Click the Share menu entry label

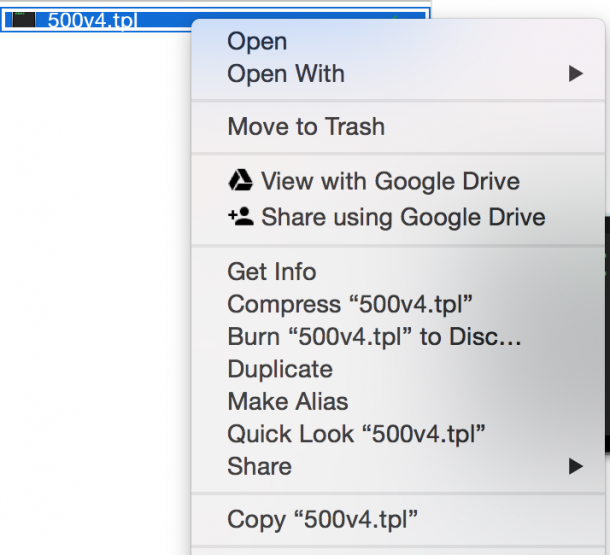tap(259, 466)
